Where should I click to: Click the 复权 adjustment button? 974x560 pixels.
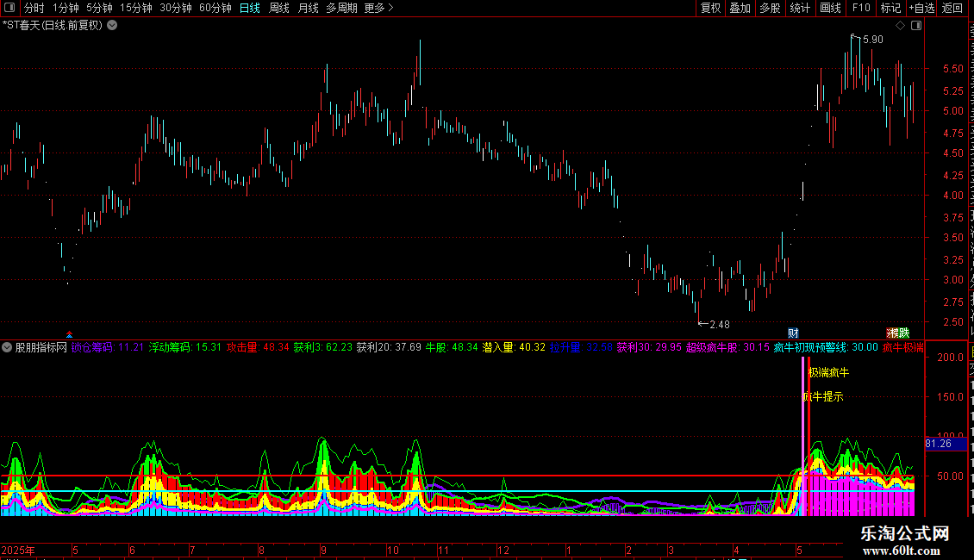point(710,8)
